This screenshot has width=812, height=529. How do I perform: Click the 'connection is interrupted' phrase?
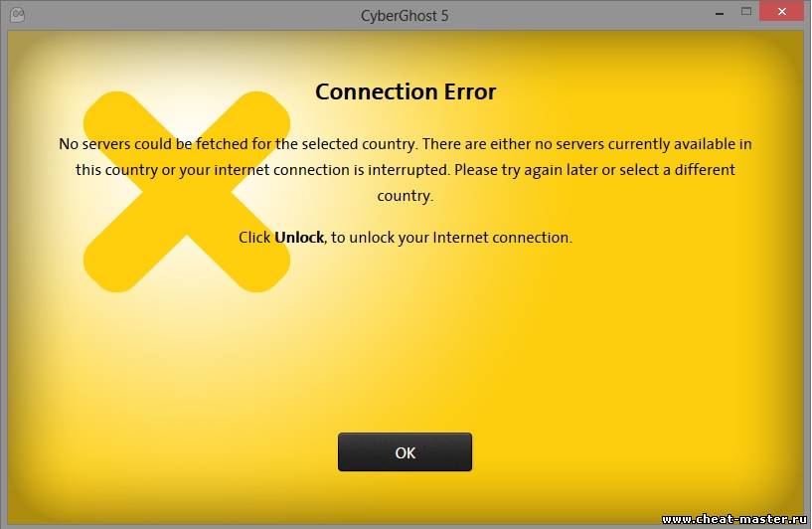pos(362,170)
